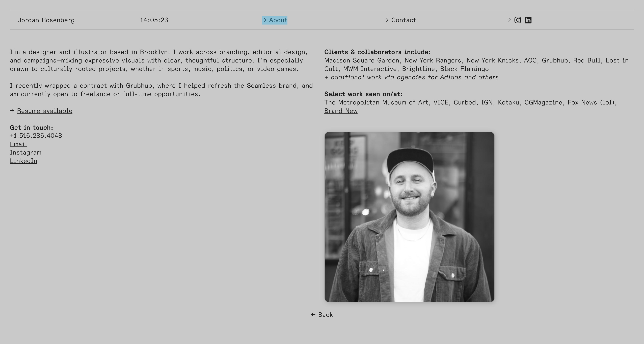644x344 pixels.
Task: Select the highlighted About menu item
Action: click(275, 20)
